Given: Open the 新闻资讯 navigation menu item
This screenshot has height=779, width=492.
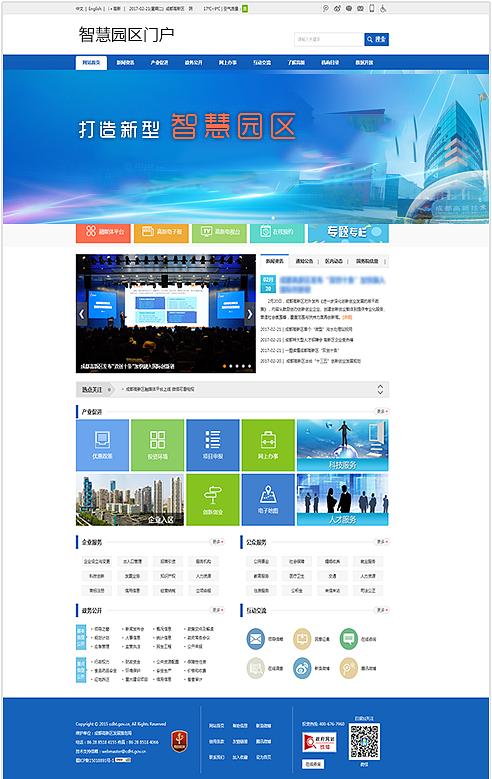Looking at the screenshot, I should coord(125,63).
